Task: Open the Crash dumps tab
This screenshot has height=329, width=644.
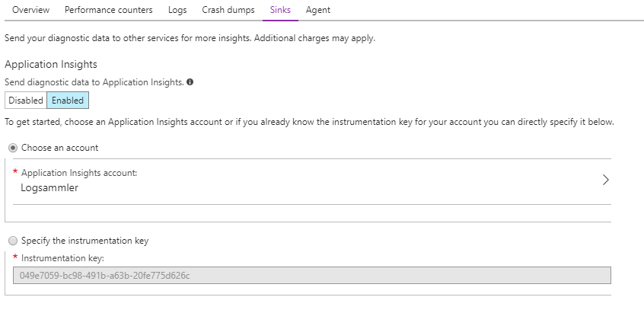Action: [228, 10]
